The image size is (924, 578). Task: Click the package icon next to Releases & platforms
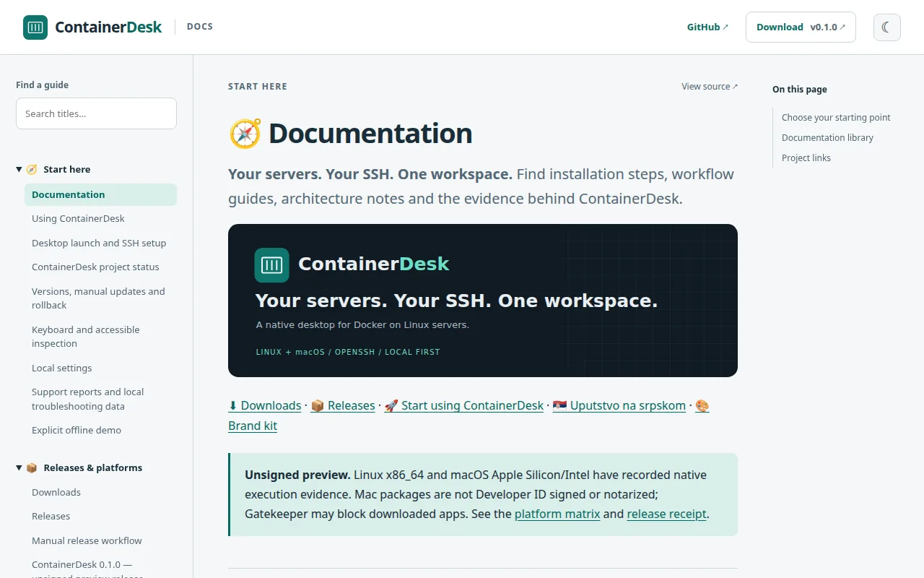pos(32,468)
